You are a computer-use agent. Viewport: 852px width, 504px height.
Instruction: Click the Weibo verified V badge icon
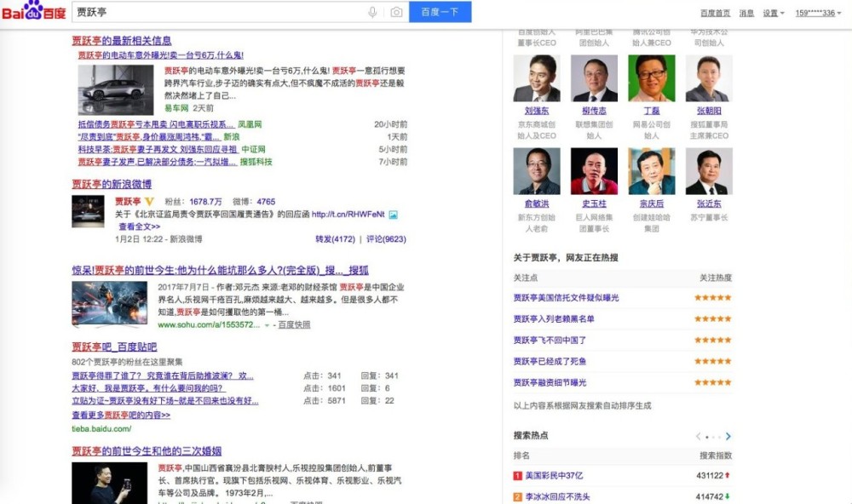point(149,202)
